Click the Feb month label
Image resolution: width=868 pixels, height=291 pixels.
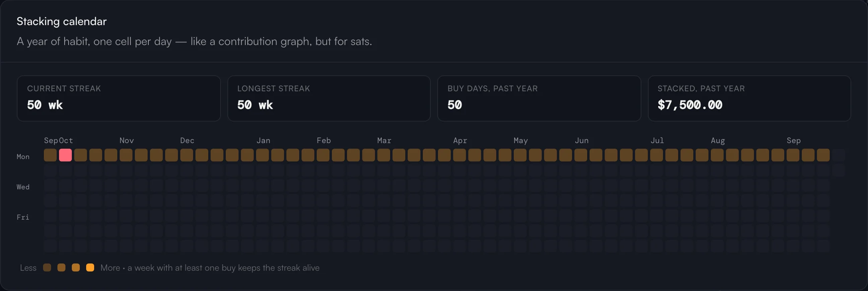(324, 141)
